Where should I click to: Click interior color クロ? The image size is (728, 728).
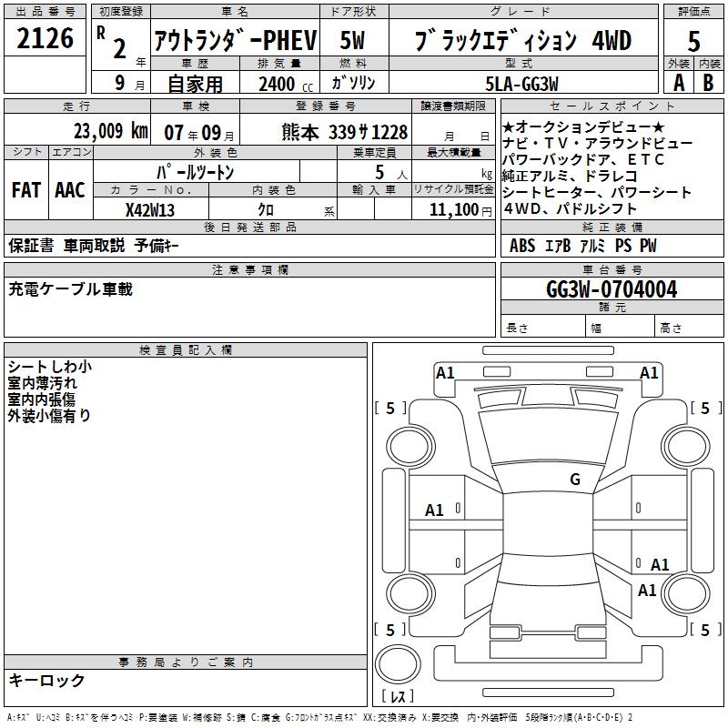266,210
